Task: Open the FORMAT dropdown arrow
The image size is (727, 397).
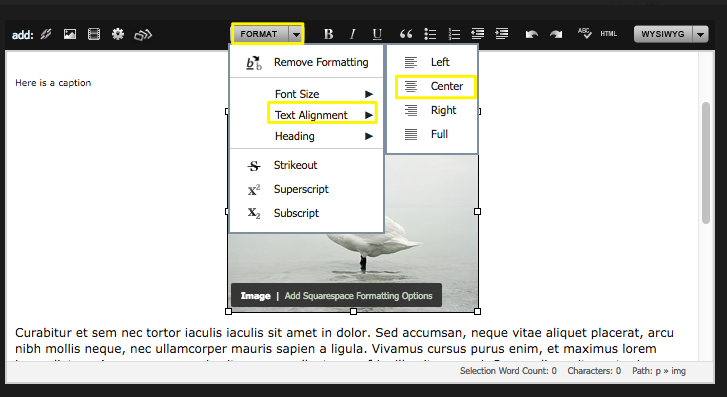Action: 296,34
